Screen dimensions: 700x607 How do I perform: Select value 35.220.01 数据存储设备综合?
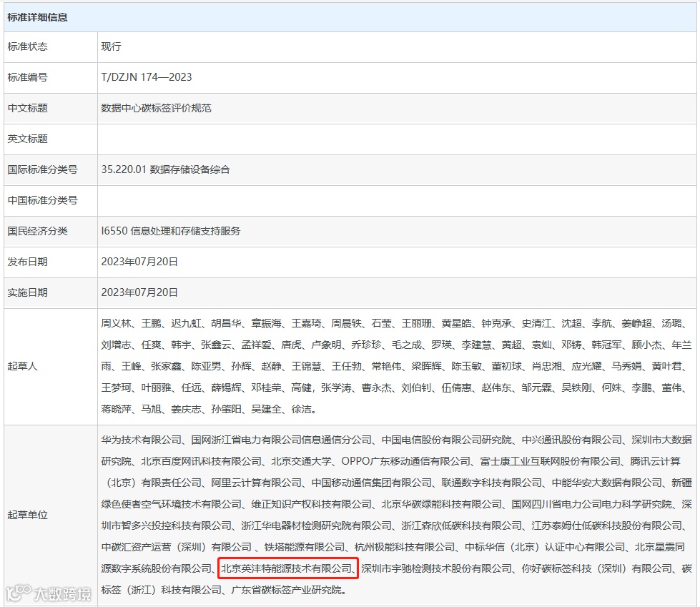coord(166,169)
